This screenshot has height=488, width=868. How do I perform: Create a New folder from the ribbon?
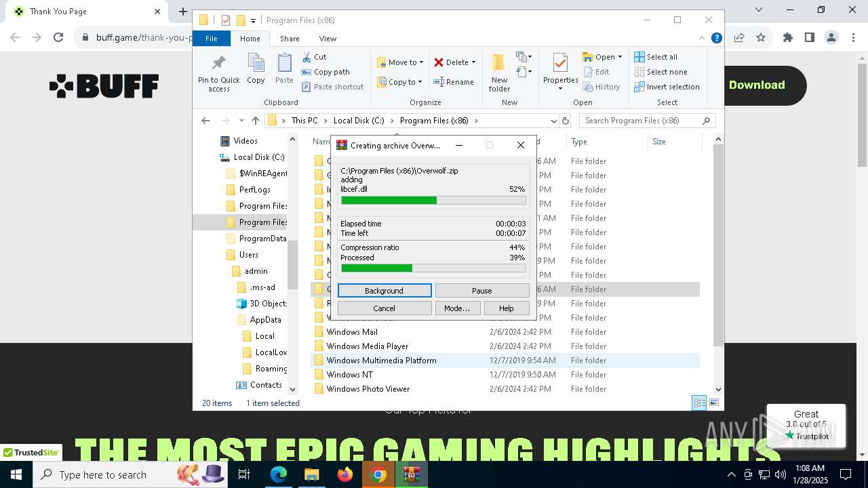[499, 73]
